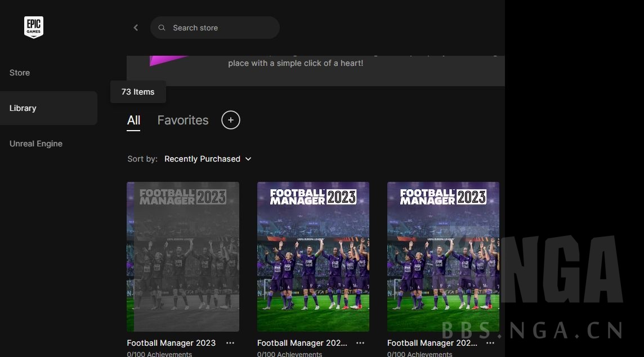This screenshot has width=644, height=357.
Task: Open the Recently Purchased sort dropdown
Action: click(x=208, y=159)
